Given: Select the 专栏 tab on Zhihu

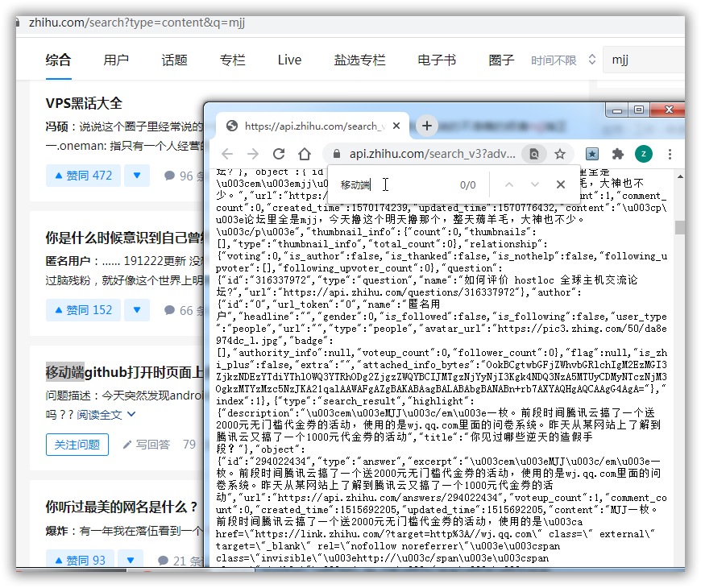Looking at the screenshot, I should pos(233,60).
